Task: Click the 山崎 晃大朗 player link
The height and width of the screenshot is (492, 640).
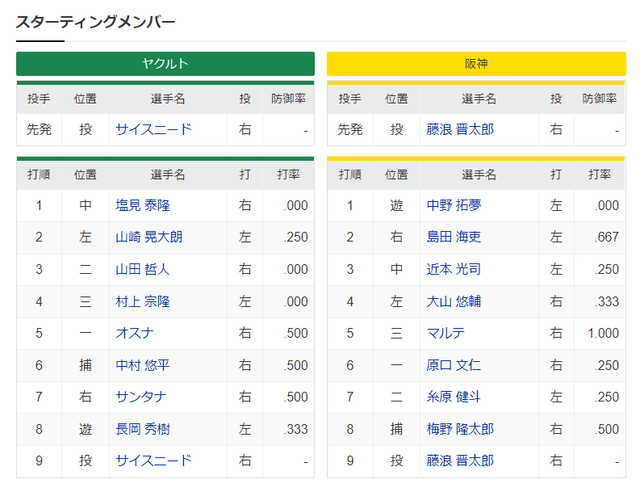Action: 149,237
